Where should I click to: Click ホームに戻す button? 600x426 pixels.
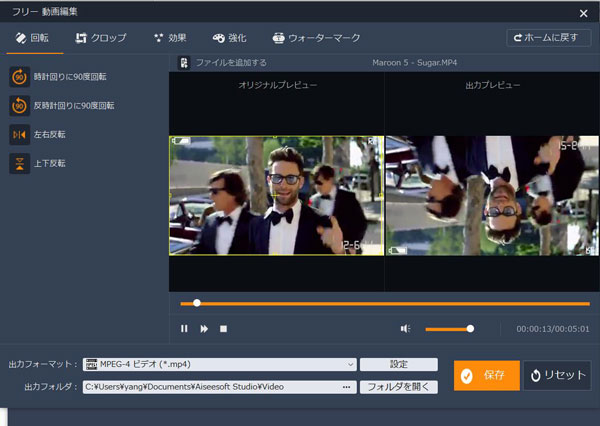tap(548, 38)
